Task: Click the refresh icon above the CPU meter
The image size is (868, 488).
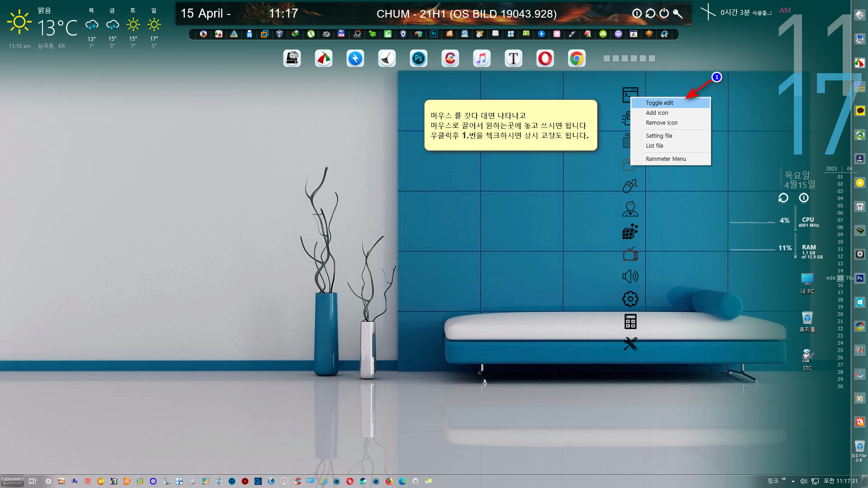Action: click(x=783, y=198)
